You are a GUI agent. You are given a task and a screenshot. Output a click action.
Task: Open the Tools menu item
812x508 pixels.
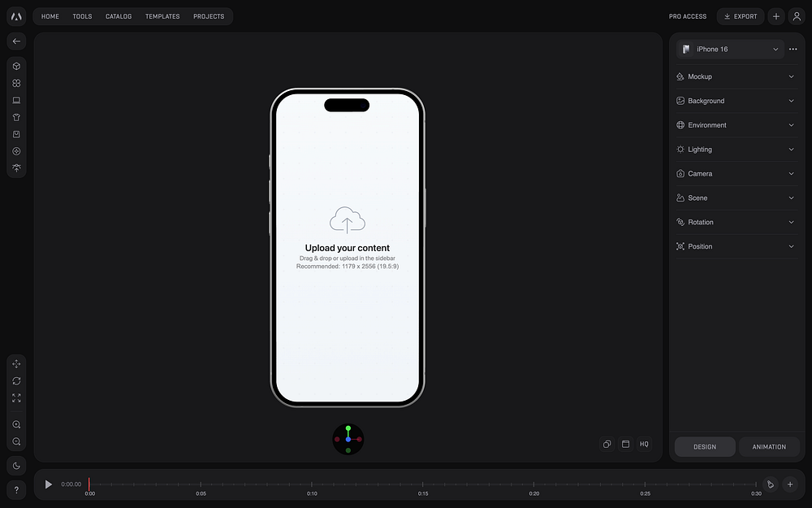(x=82, y=16)
